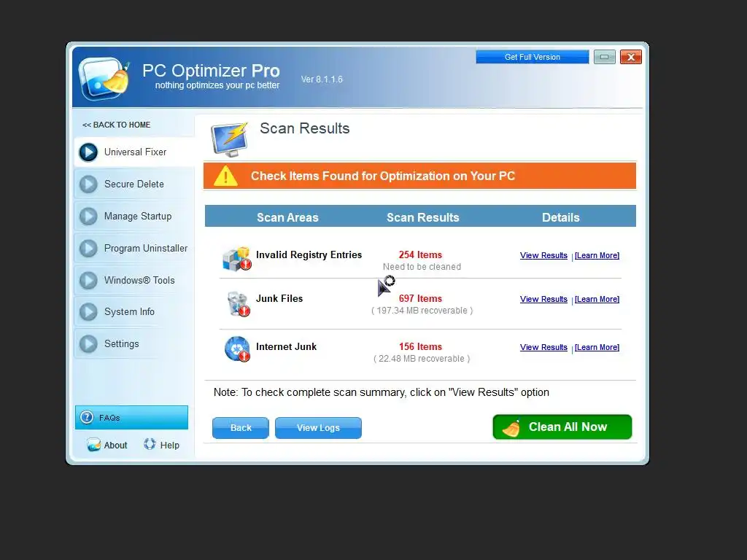Click the '697 Items' count
The height and width of the screenshot is (560, 747).
420,298
